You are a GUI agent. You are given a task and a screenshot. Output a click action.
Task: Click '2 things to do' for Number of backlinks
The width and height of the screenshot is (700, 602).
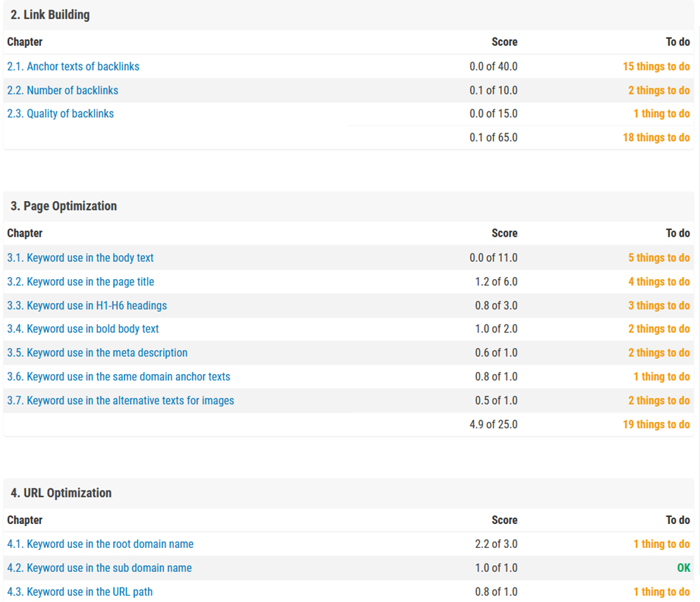point(659,90)
